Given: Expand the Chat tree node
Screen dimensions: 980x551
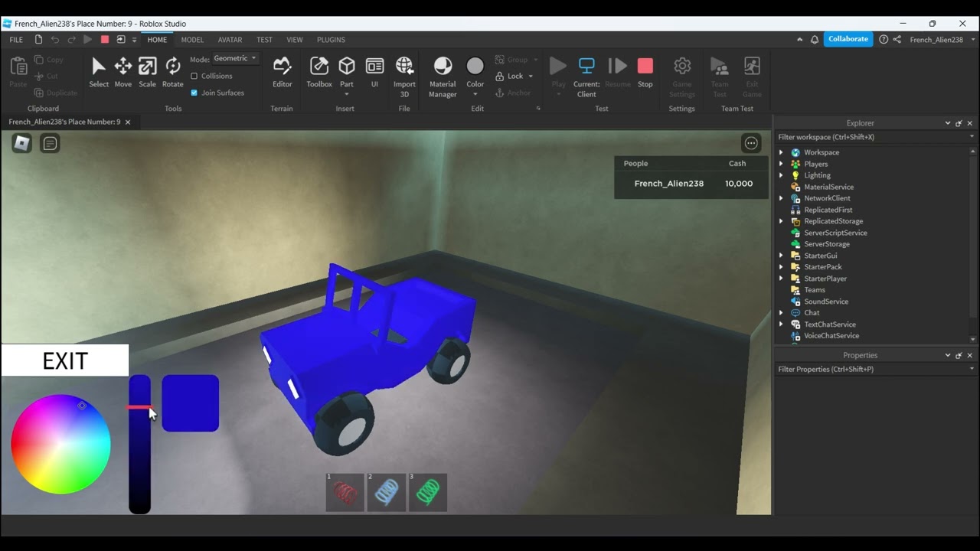Looking at the screenshot, I should pyautogui.click(x=781, y=313).
